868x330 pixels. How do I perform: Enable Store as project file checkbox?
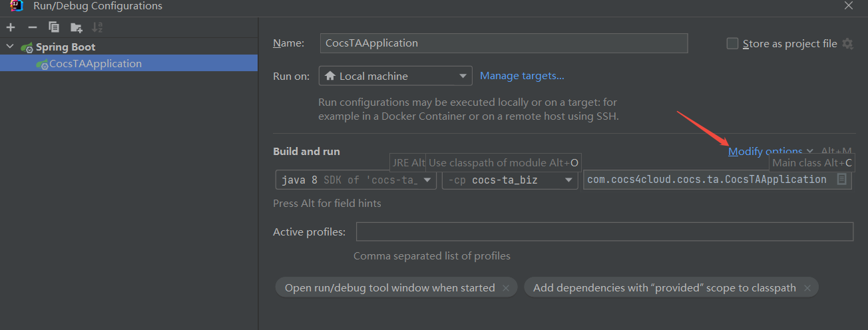[x=732, y=44]
